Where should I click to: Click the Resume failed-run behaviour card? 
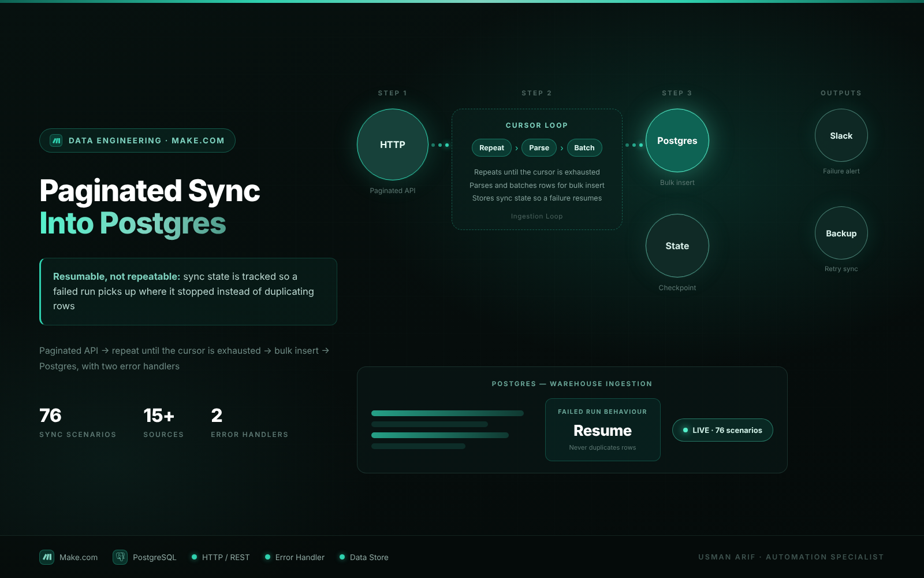[603, 429]
